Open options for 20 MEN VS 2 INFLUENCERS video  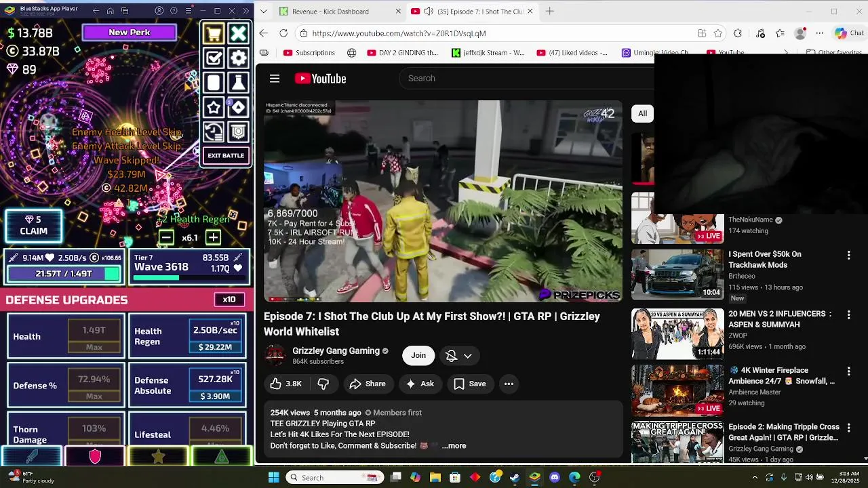[x=848, y=315]
